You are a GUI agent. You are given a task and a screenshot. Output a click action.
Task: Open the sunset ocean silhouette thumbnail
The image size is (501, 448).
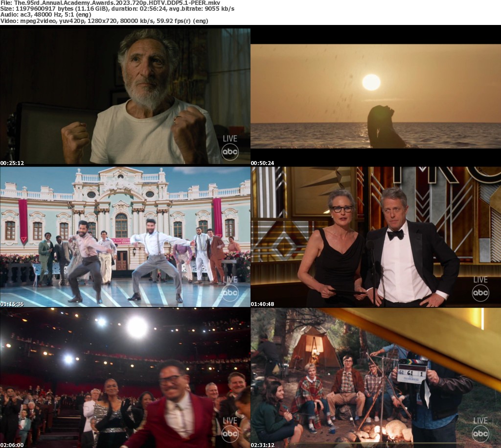tap(375, 96)
